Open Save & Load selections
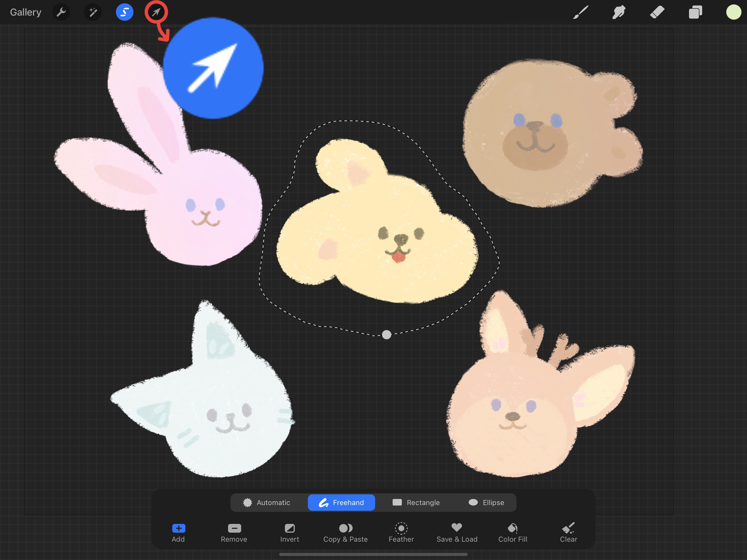 click(x=457, y=533)
